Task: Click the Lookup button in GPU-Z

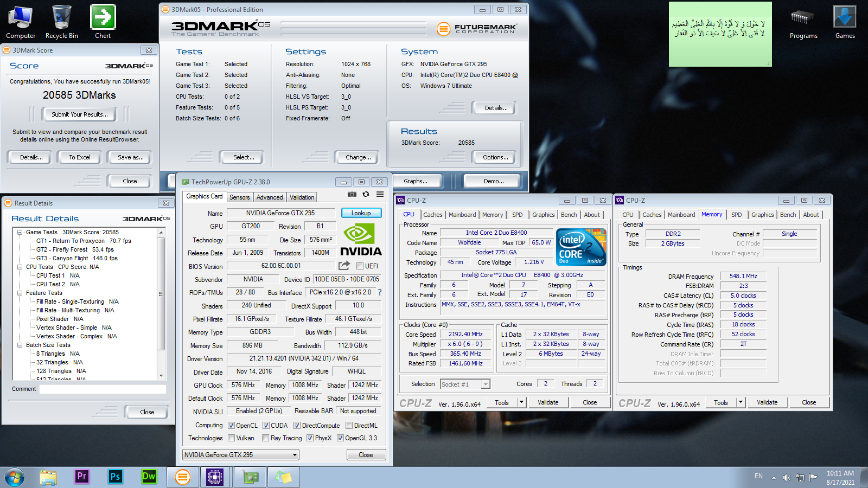Action: (x=361, y=213)
